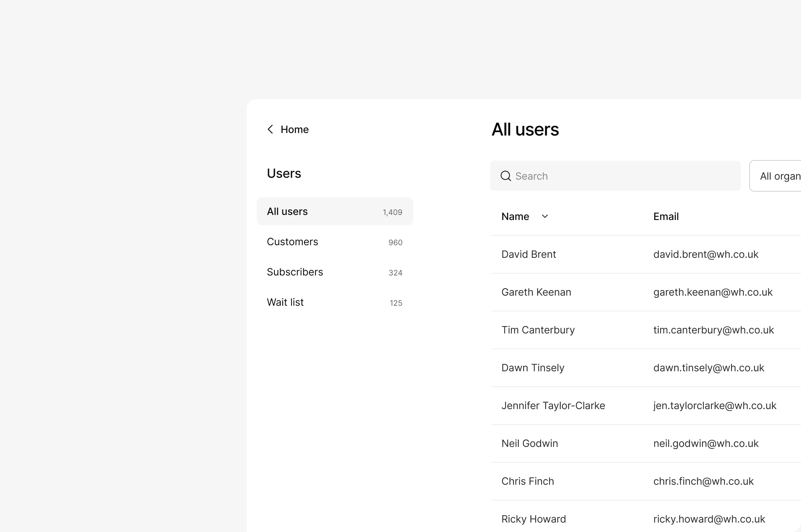The image size is (801, 532).
Task: Click the 1,409 user count badge
Action: pos(392,211)
